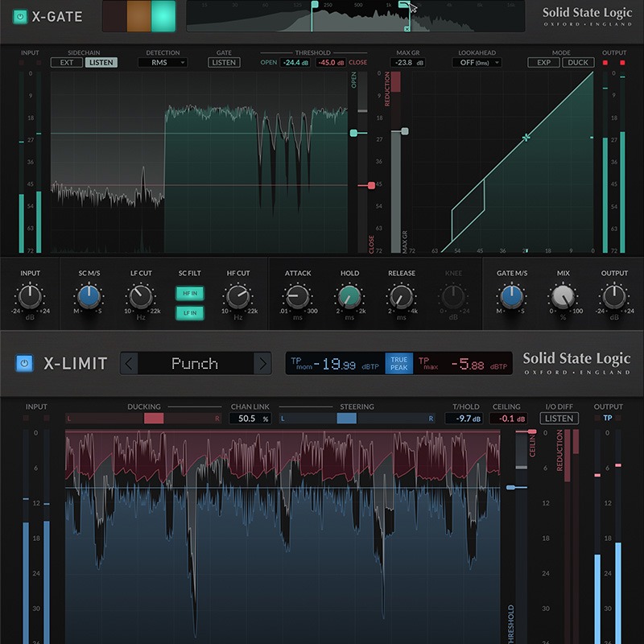Toggle the LF IN filter button
Screen dimensions: 644x644
click(190, 313)
